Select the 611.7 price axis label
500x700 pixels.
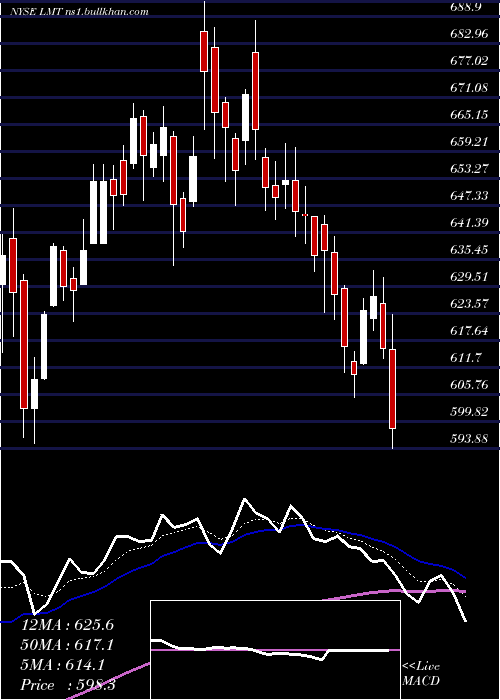tap(466, 358)
